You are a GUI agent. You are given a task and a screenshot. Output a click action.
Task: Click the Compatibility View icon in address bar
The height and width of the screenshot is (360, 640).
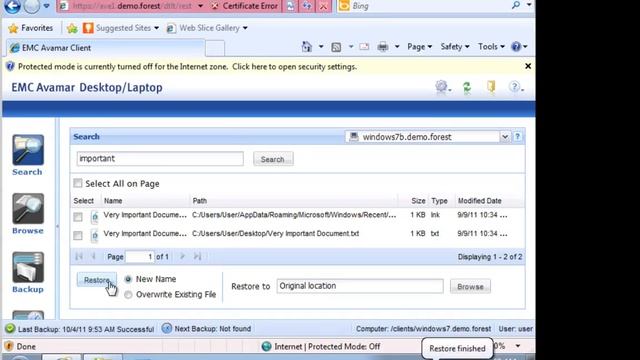(x=290, y=6)
